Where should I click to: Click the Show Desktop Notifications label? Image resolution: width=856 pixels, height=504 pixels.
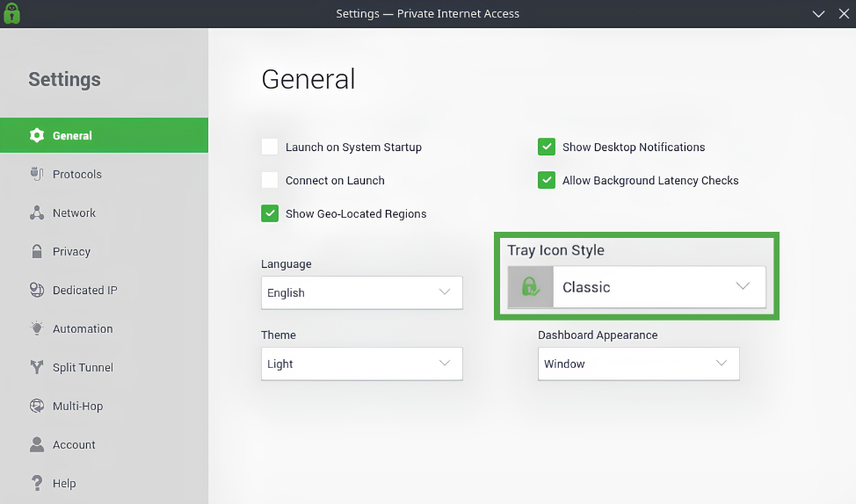tap(634, 148)
